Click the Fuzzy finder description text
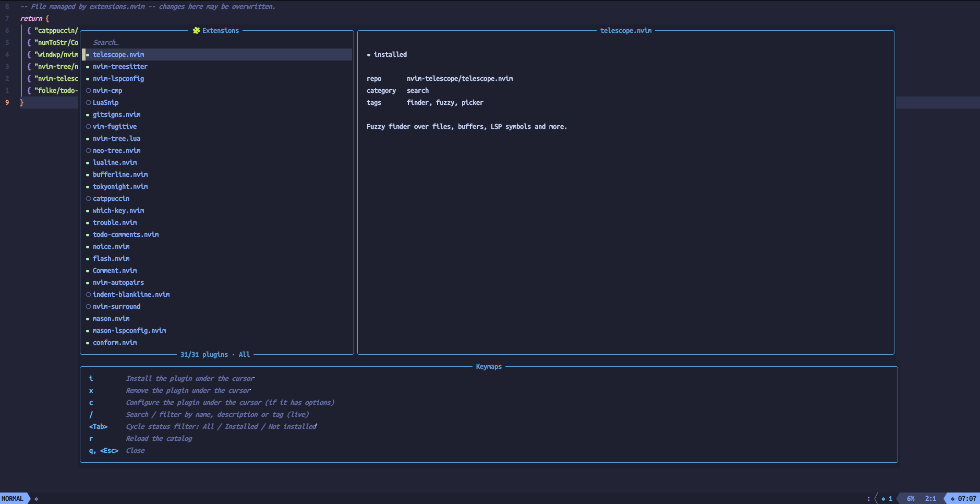The height and width of the screenshot is (504, 980). [x=467, y=127]
